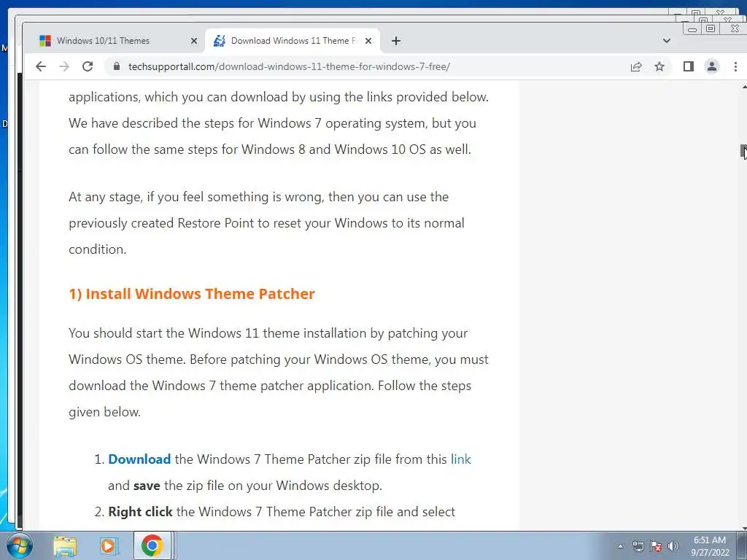Click the scrollbar down arrow
The height and width of the screenshot is (560, 747).
743,528
